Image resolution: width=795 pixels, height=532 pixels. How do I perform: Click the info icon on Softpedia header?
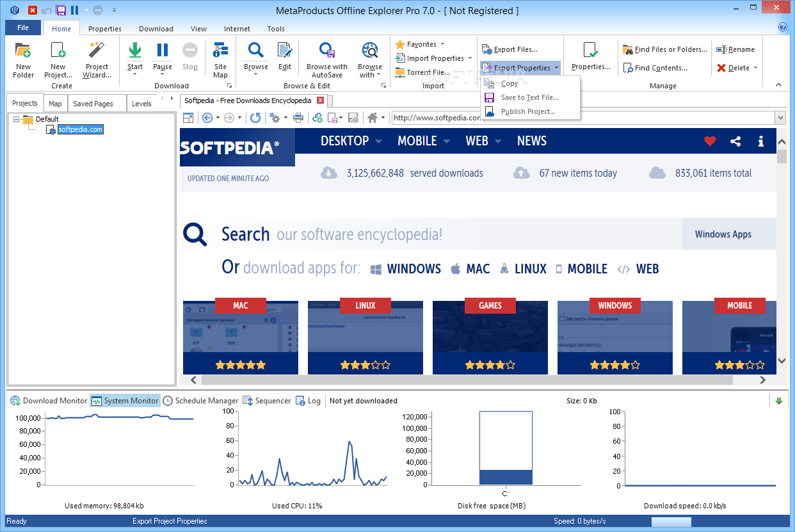coord(761,141)
